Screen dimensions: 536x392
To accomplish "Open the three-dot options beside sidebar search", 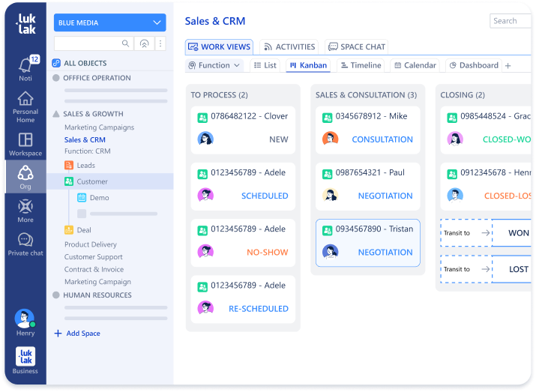I will click(x=160, y=43).
